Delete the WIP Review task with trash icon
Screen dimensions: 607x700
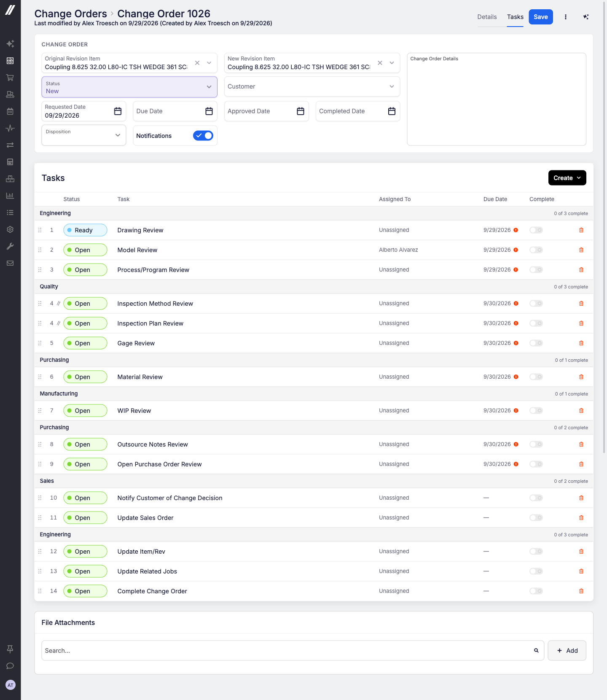click(x=581, y=411)
